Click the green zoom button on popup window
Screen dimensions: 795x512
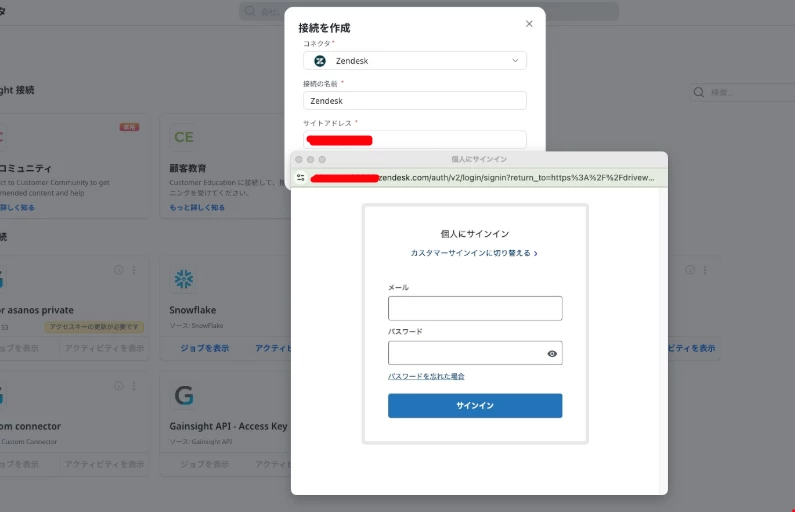322,159
